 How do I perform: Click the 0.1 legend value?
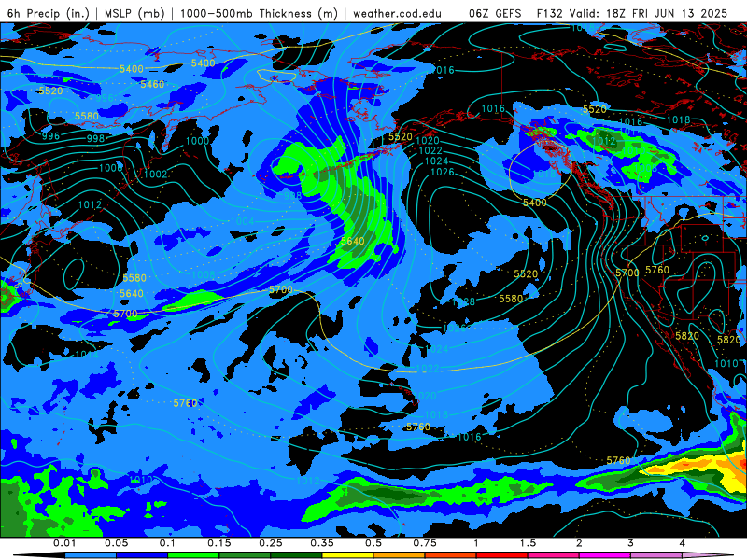[167, 543]
